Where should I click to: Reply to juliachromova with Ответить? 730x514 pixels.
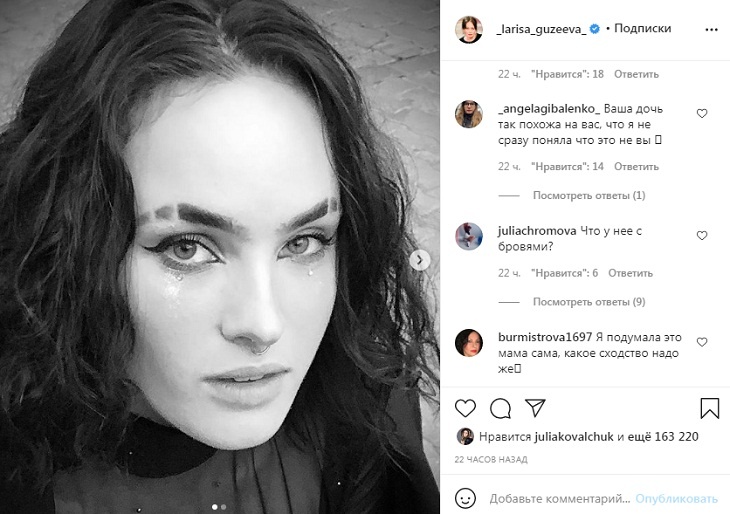point(630,273)
